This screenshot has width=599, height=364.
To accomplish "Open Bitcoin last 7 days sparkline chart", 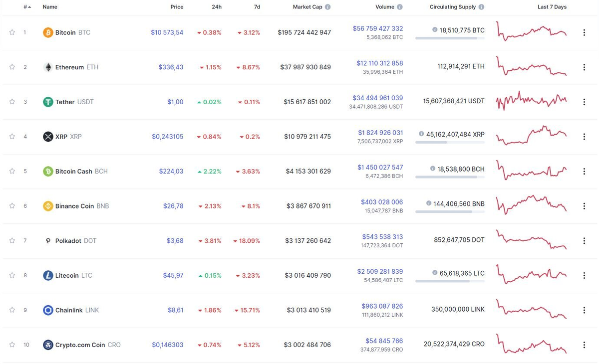I will (531, 31).
